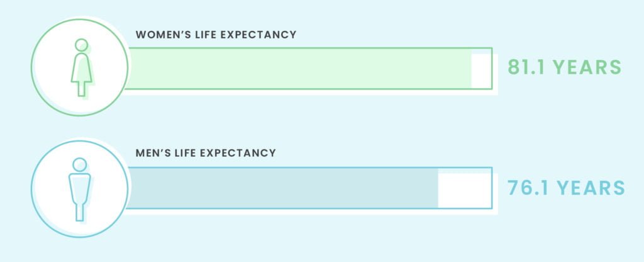Click the head of the man figure
644x262 pixels.
(x=79, y=164)
